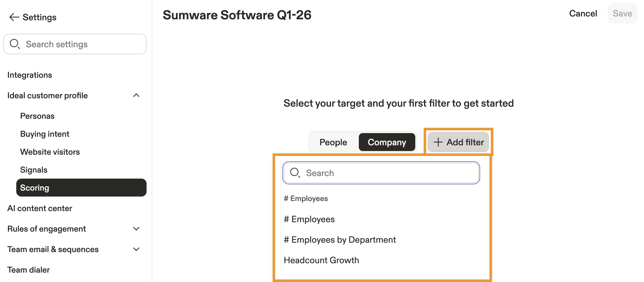Click the magnifier icon in filter search

point(295,173)
